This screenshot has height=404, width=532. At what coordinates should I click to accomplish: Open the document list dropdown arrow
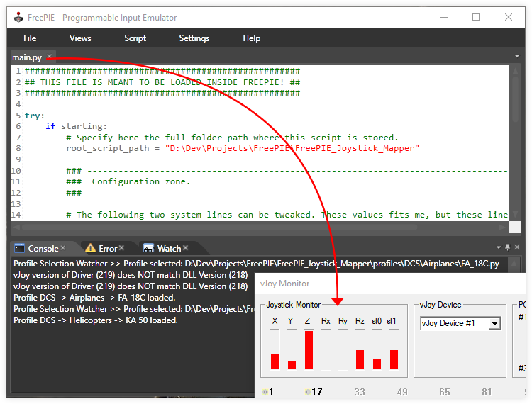click(516, 56)
